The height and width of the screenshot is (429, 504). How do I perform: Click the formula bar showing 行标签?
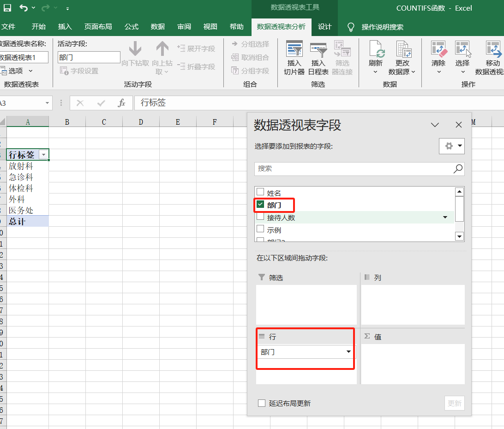319,103
